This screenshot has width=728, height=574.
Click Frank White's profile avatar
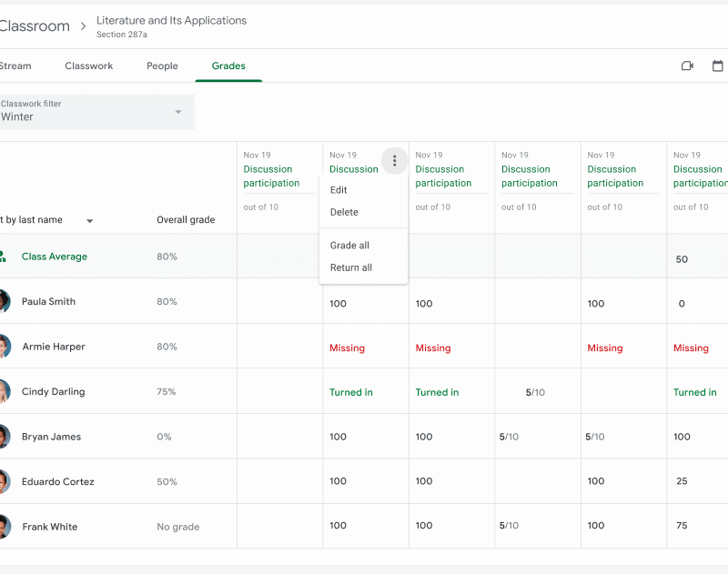click(x=6, y=527)
